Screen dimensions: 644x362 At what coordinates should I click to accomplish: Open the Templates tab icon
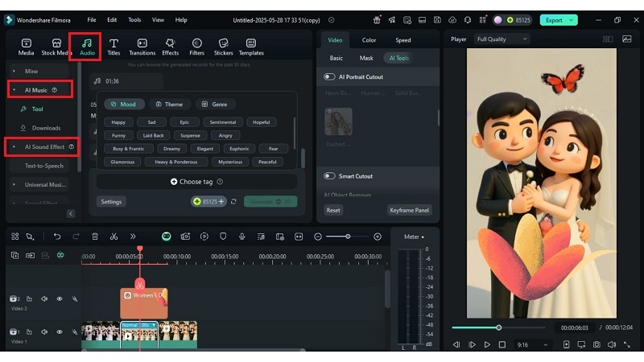click(x=251, y=43)
